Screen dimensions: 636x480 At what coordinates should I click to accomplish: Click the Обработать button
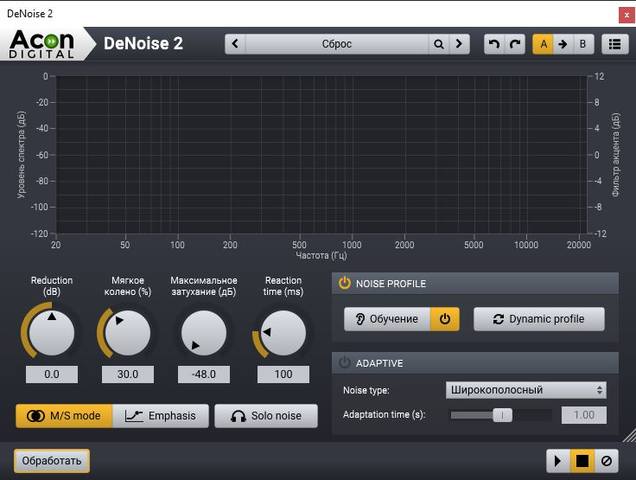[x=52, y=461]
